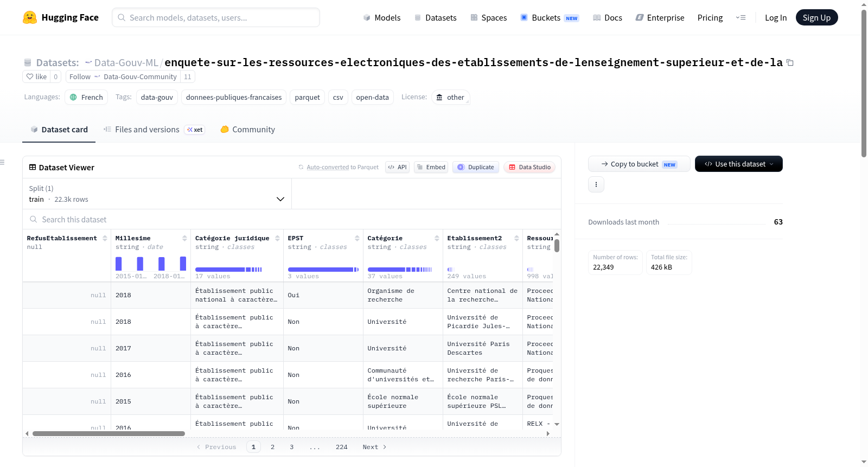Click the Embed button
This screenshot has height=467, width=868.
point(431,167)
